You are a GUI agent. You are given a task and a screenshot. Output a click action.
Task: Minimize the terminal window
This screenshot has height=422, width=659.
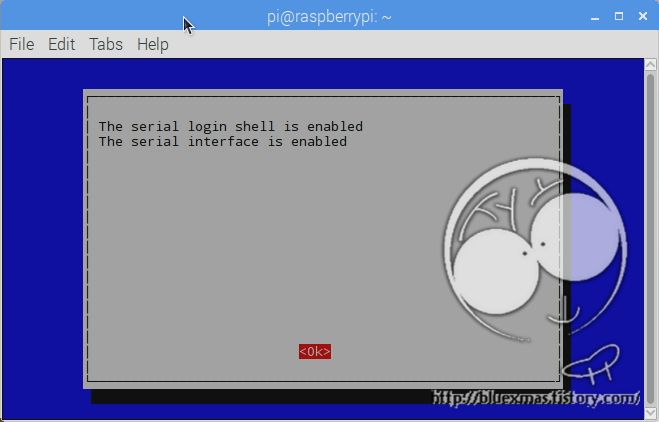(595, 17)
